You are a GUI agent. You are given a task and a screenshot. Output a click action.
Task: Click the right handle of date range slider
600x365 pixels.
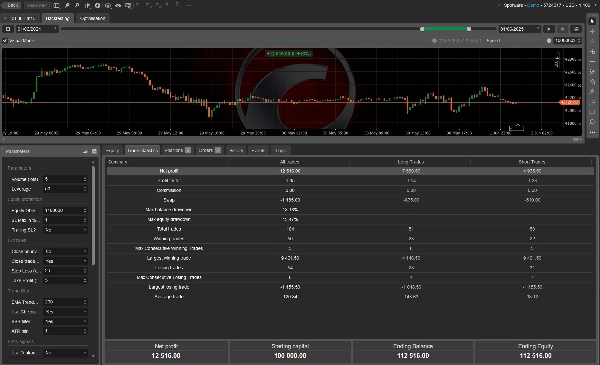pyautogui.click(x=469, y=29)
